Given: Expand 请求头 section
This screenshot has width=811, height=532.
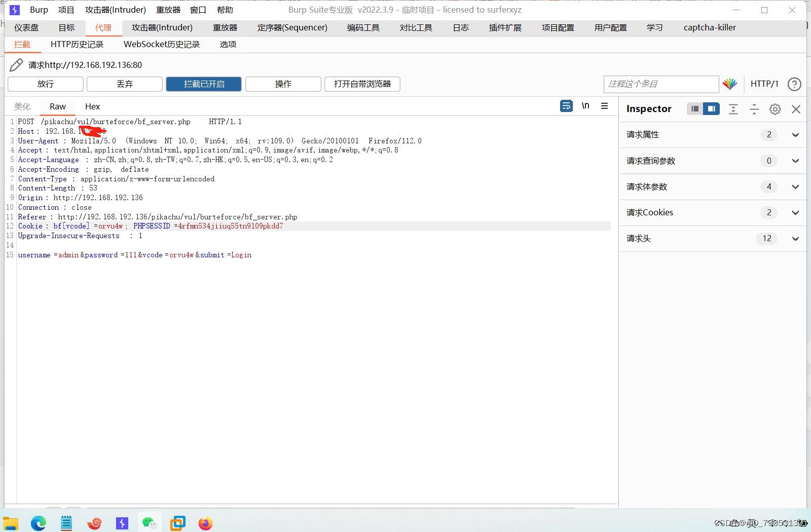Looking at the screenshot, I should [714, 239].
